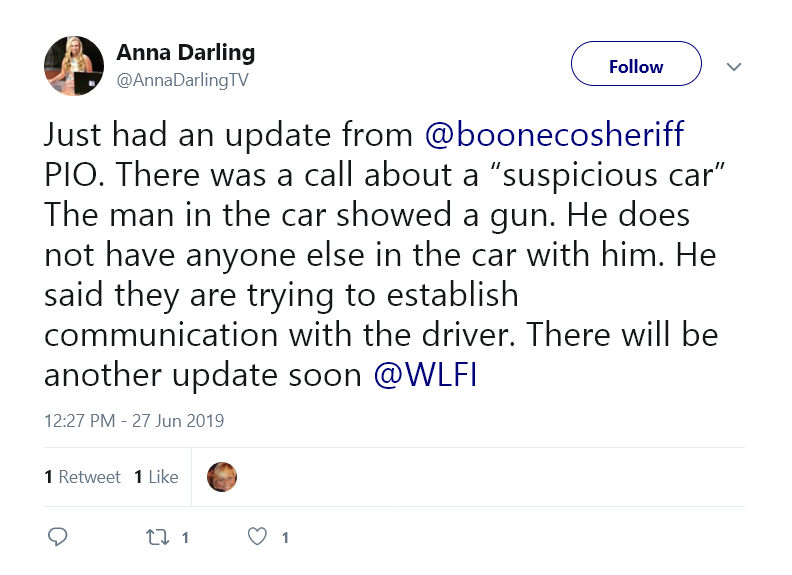
Task: Open the 12:27 PM - 27 Jun 2019 timestamp
Action: tap(134, 420)
